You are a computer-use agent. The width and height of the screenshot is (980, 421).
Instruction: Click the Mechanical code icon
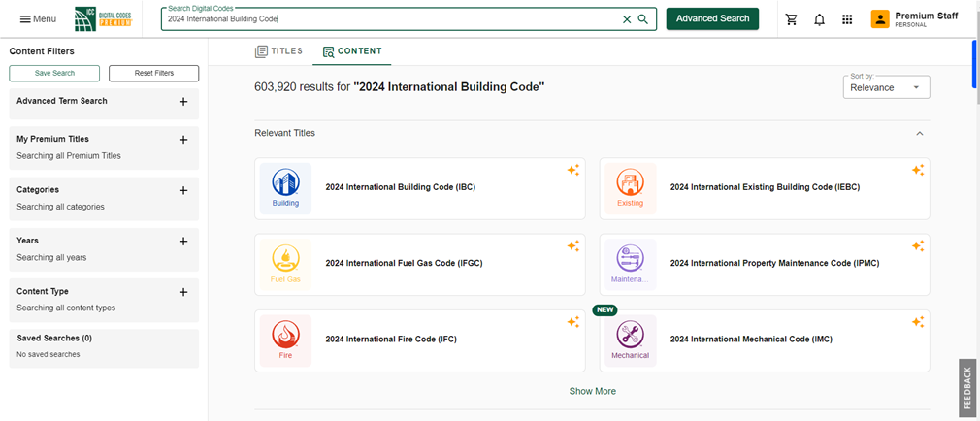coord(630,341)
